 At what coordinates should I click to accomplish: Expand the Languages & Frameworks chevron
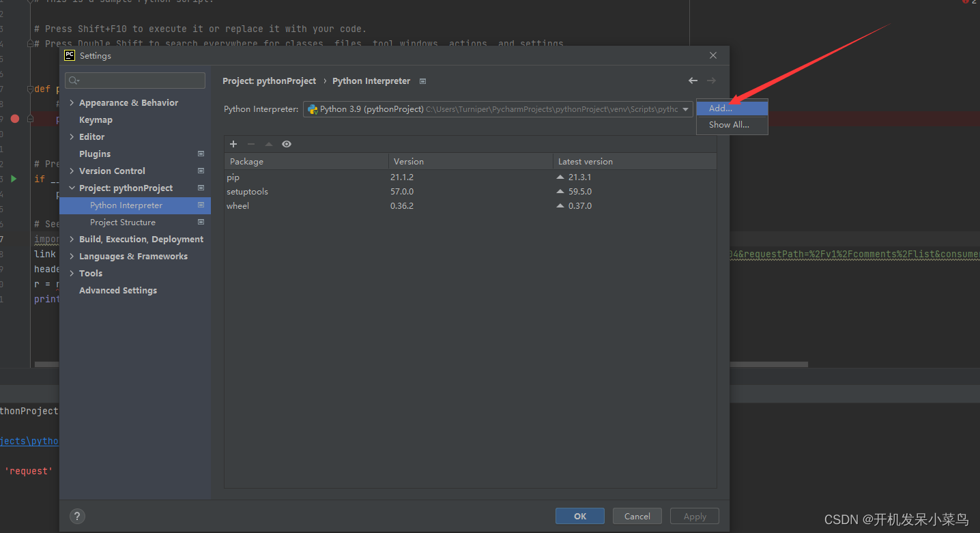(x=72, y=256)
